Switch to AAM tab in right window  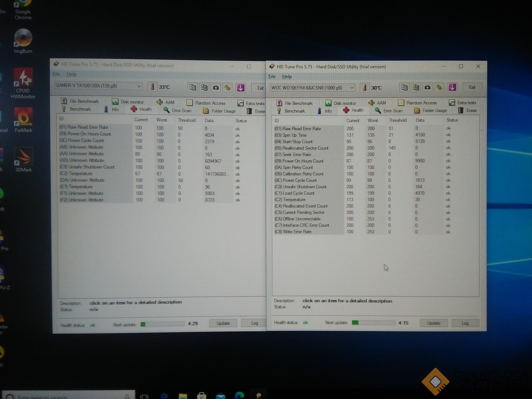point(377,103)
